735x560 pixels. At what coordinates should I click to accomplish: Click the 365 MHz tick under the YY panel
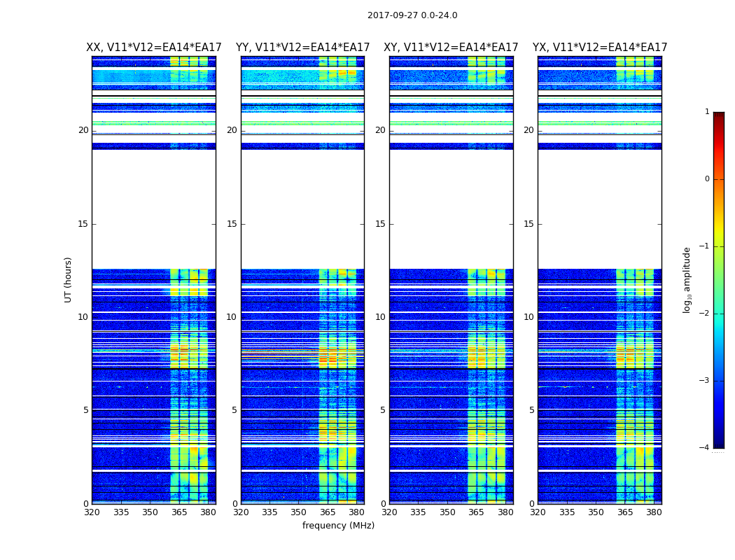click(328, 512)
